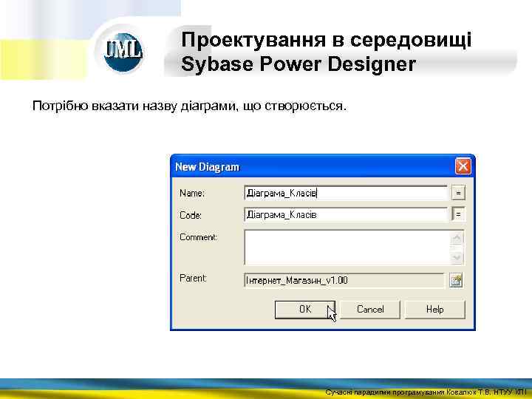Click into the Name input field
Screen dimensions: 532x399
(346, 193)
